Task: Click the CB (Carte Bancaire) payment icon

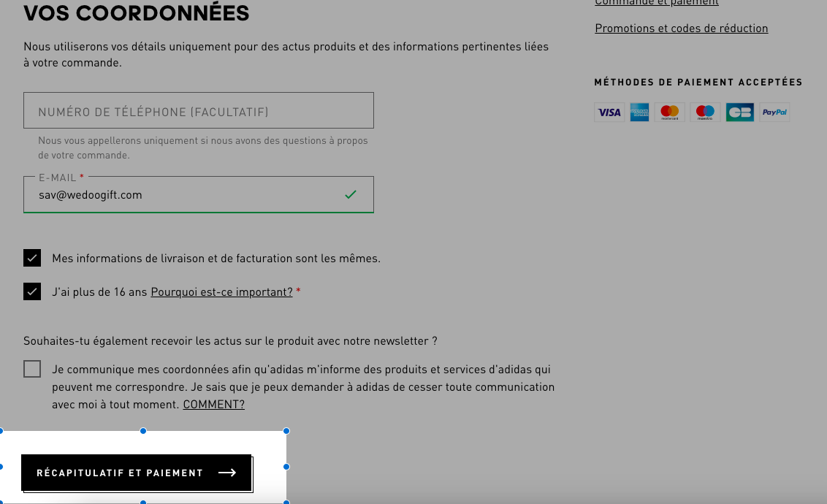Action: (739, 112)
